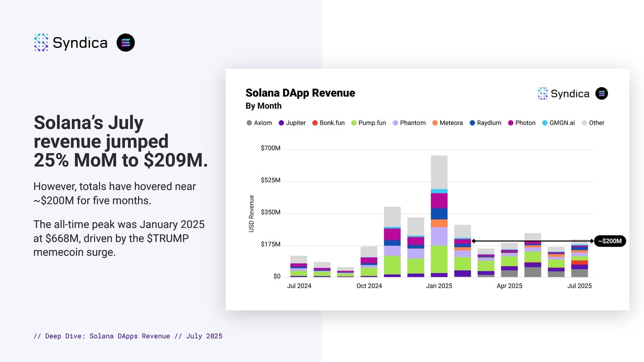Click the paragraph about ~$200M for five months
The width and height of the screenshot is (644, 362).
coord(115,193)
